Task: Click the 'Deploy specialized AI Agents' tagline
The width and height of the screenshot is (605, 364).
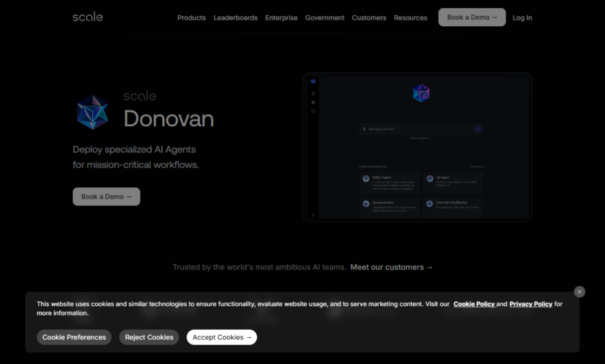Action: click(x=134, y=149)
